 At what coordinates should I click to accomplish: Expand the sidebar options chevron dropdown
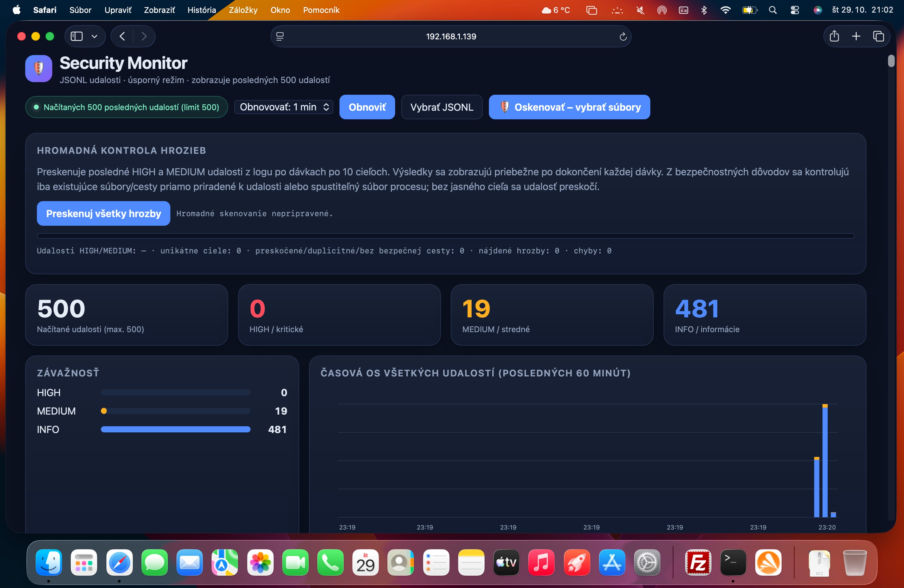[x=95, y=37]
